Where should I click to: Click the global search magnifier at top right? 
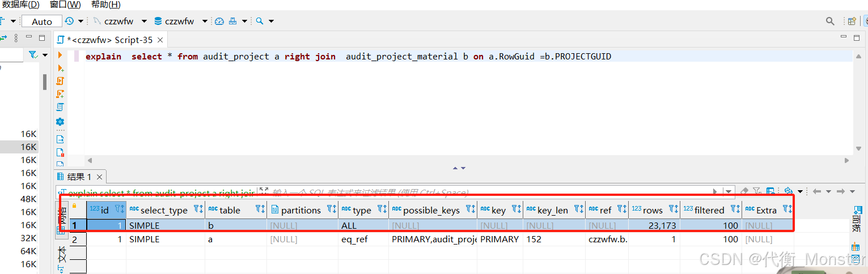click(829, 21)
